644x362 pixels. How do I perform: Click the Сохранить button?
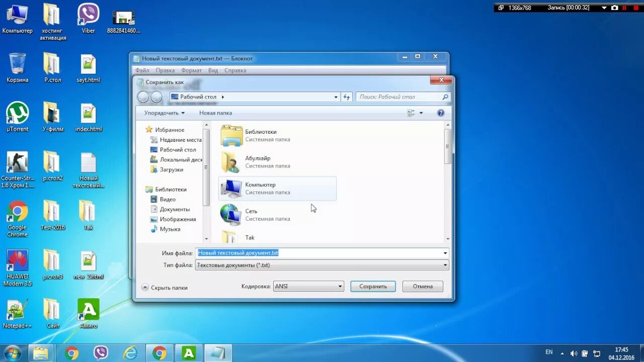pyautogui.click(x=373, y=287)
